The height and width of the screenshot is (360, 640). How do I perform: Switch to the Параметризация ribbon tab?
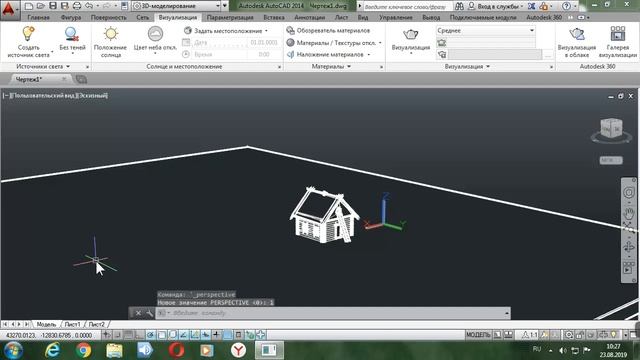230,18
